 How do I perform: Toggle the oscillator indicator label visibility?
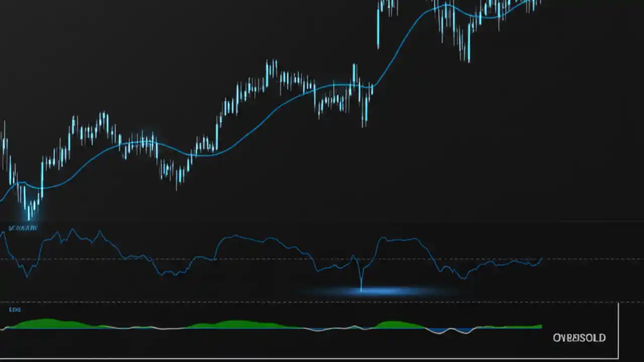[x=23, y=227]
